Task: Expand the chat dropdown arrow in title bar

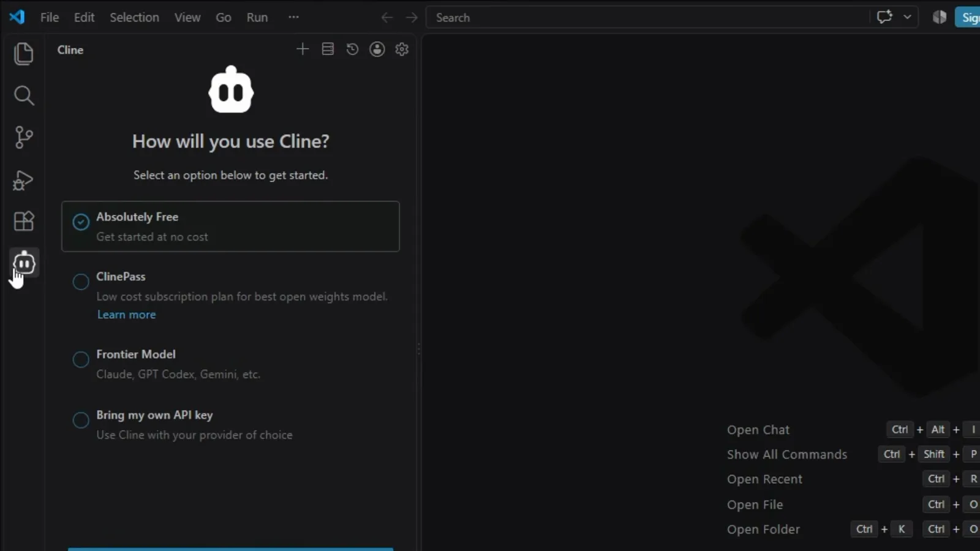Action: tap(907, 17)
